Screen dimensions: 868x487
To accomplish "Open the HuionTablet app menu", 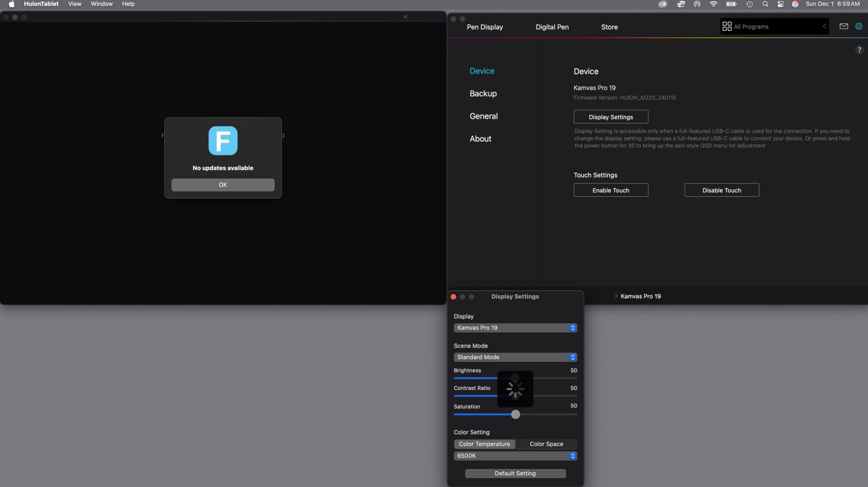I will click(x=41, y=4).
